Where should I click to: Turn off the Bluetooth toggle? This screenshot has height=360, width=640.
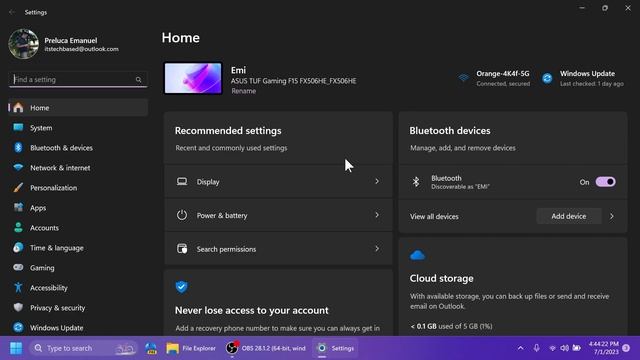pyautogui.click(x=605, y=182)
